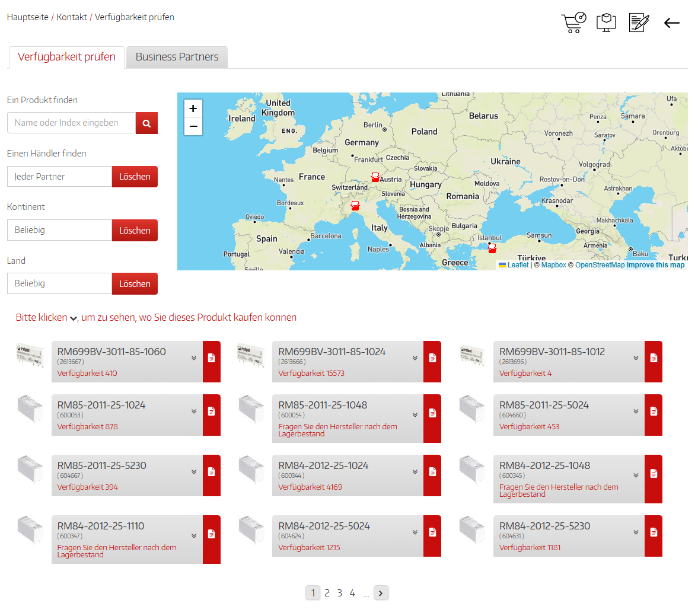This screenshot has height=616, width=698.
Task: Expand the RM85-2011-25-5024 product entry
Action: 636,411
